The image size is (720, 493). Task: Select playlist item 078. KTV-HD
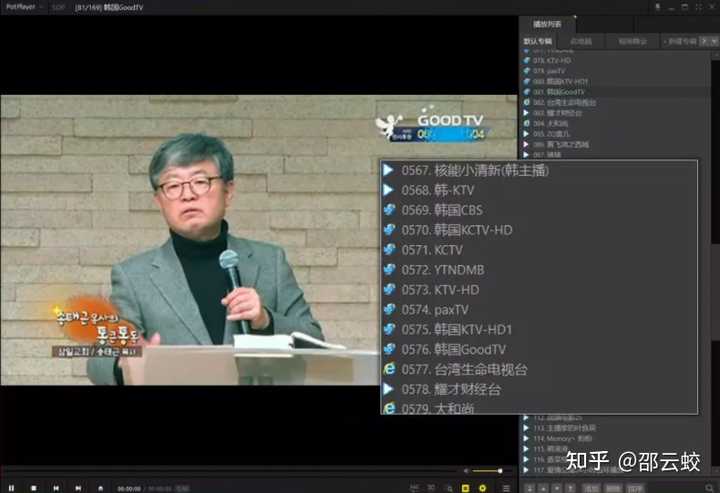click(615, 60)
